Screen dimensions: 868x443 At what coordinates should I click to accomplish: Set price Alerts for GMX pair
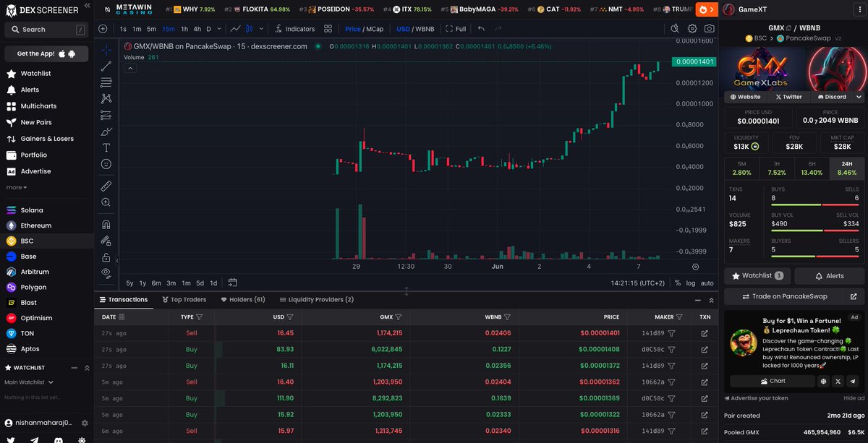coord(830,275)
